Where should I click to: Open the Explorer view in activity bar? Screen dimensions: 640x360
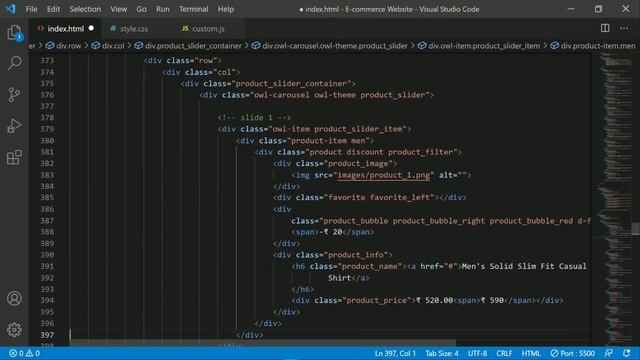14,32
